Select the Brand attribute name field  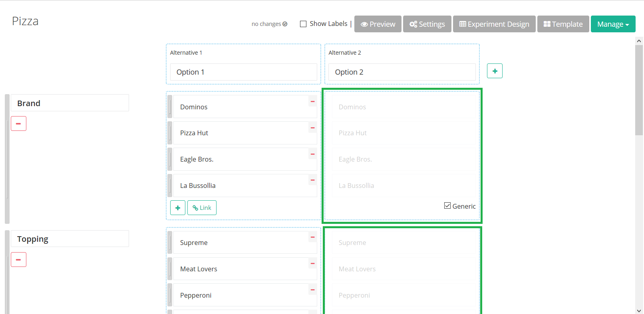tap(70, 103)
